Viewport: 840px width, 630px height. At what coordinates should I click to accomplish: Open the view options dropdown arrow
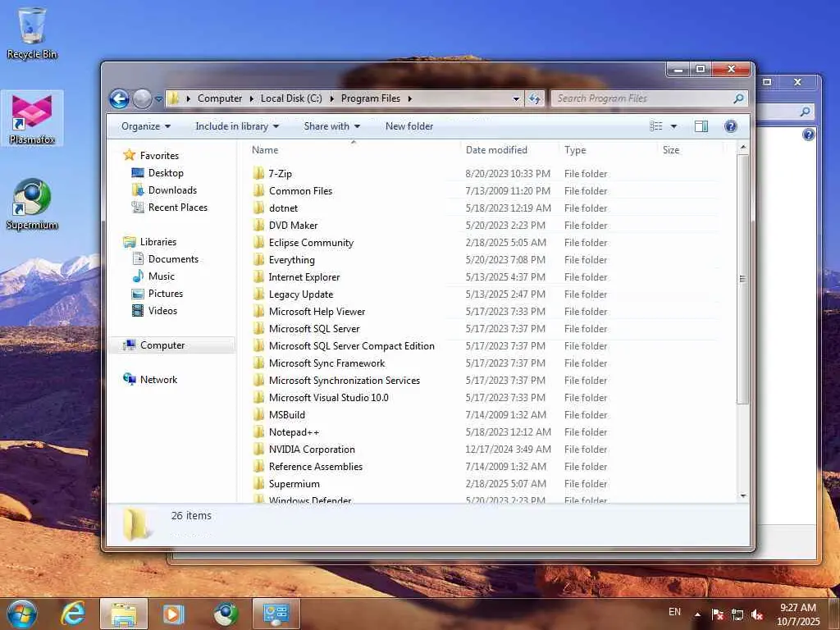[x=674, y=126]
